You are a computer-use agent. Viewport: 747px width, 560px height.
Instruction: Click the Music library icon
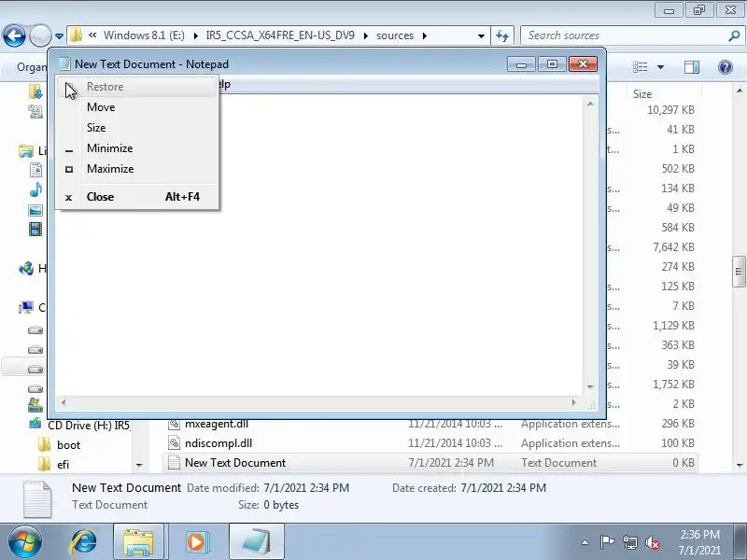[35, 190]
